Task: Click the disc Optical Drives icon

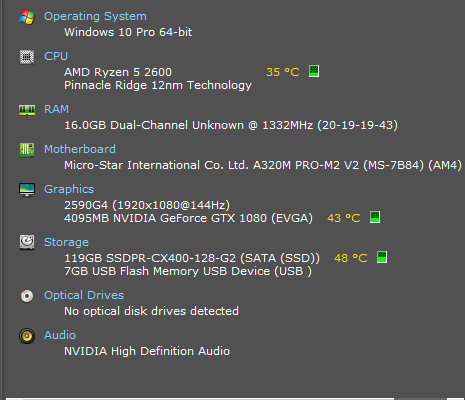Action: coord(27,296)
